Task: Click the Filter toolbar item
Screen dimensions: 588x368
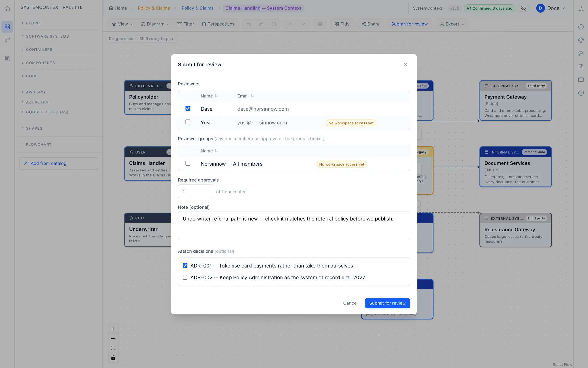Action: (x=185, y=24)
